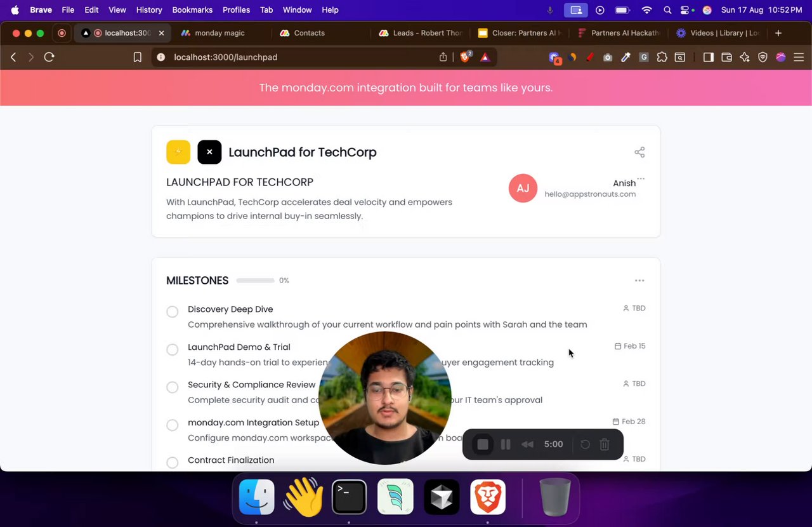Screen dimensions: 812x527
Task: Open Brave Shields lion icon
Action: [x=465, y=57]
